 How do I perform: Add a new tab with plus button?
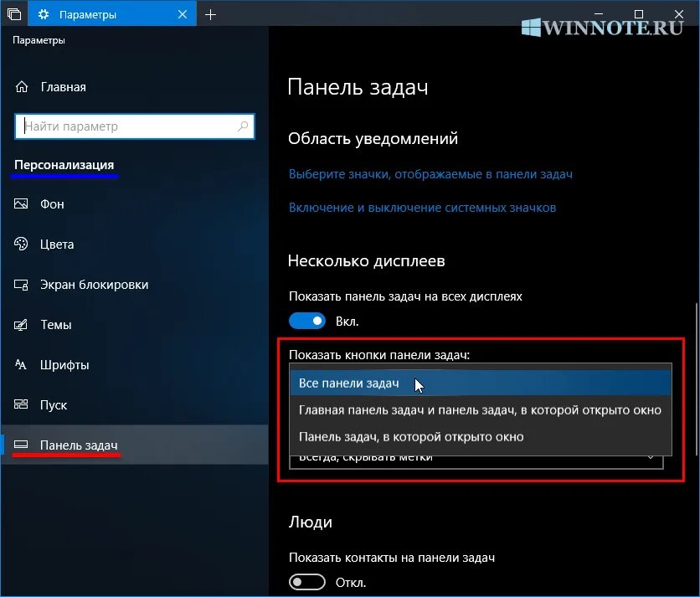point(210,15)
